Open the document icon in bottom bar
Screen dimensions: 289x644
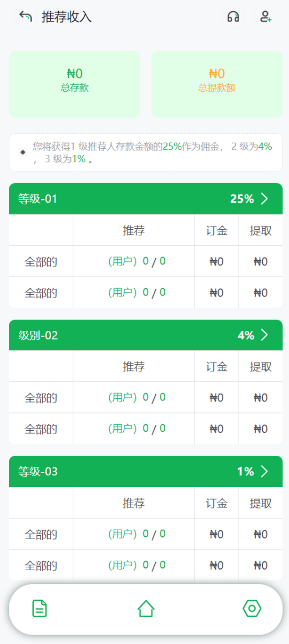click(40, 608)
